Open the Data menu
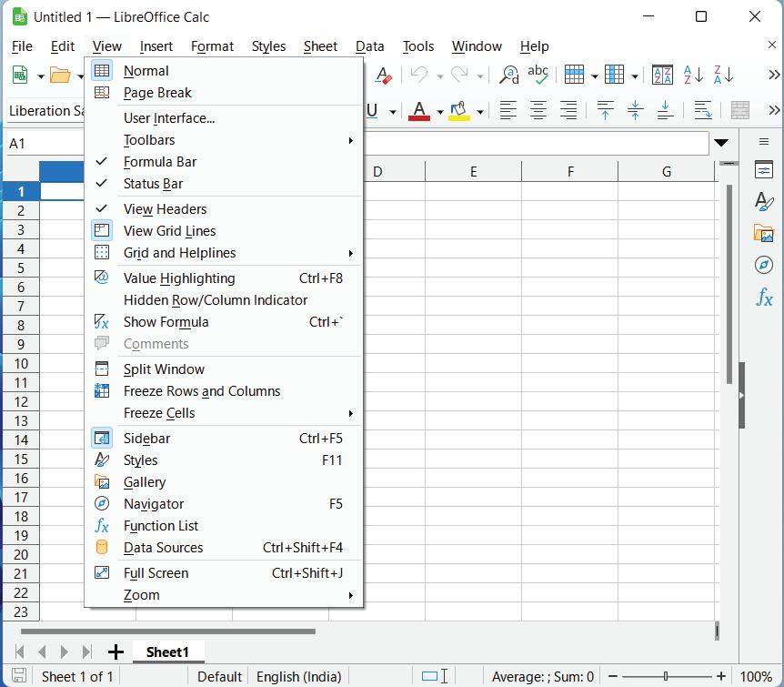The width and height of the screenshot is (784, 687). [x=369, y=46]
